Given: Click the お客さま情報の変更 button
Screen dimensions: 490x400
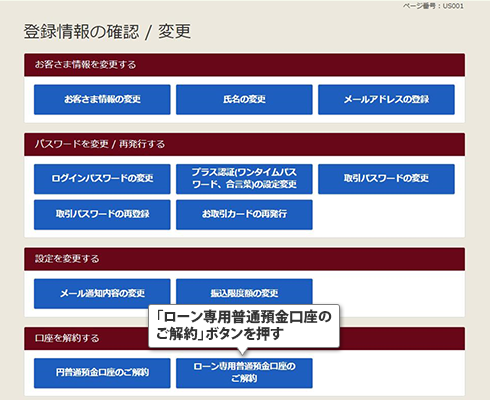Looking at the screenshot, I should coord(102,99).
